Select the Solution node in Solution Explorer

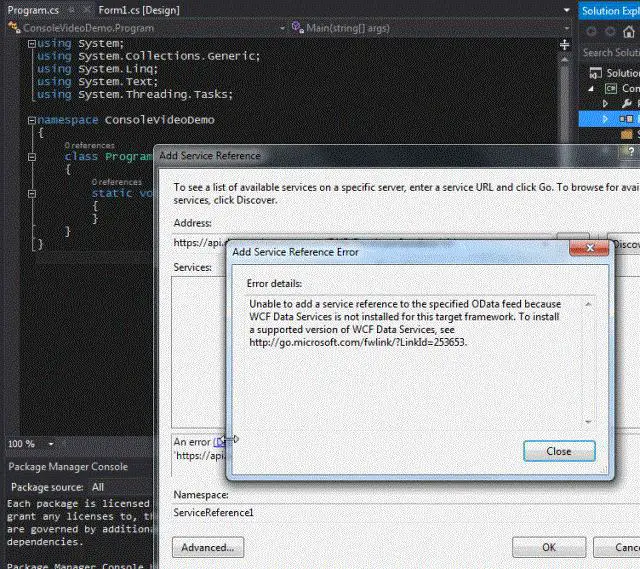(x=622, y=73)
